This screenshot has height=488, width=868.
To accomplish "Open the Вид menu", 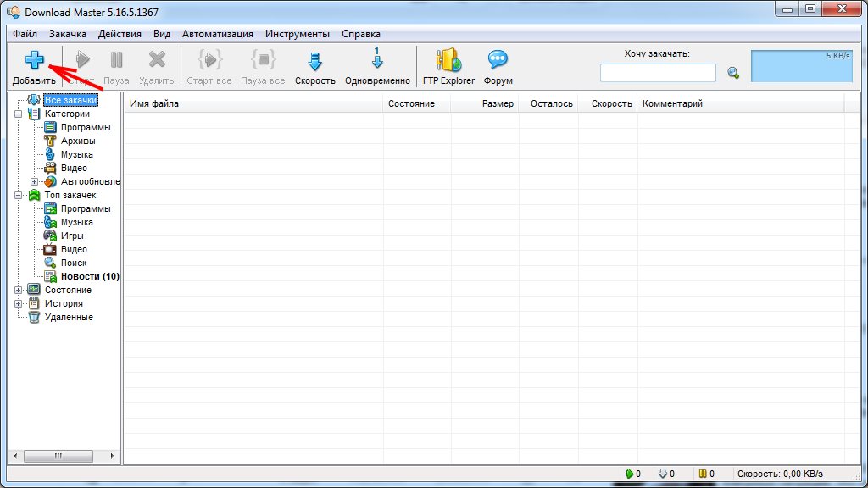I will pos(162,34).
